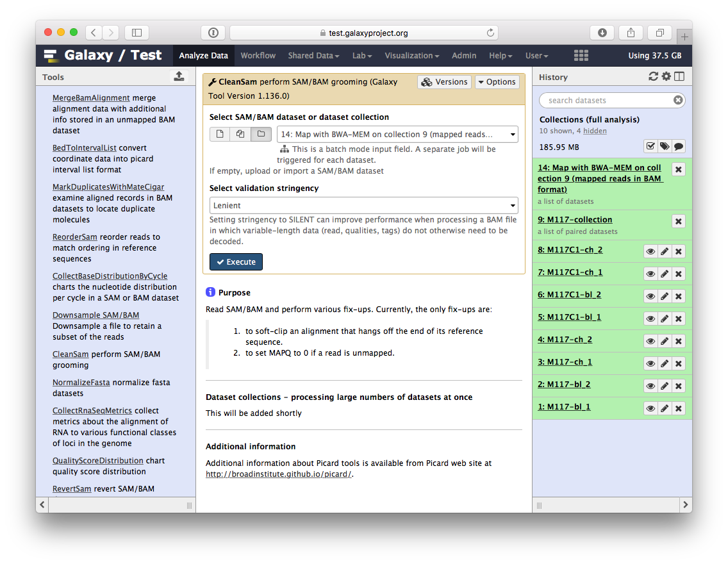Open Visualization menu
Image resolution: width=728 pixels, height=564 pixels.
[x=412, y=55]
